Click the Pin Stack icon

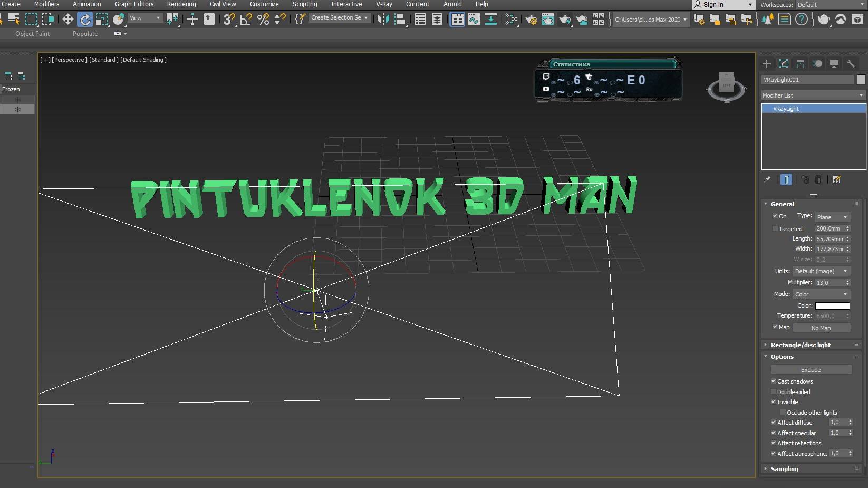pos(767,179)
